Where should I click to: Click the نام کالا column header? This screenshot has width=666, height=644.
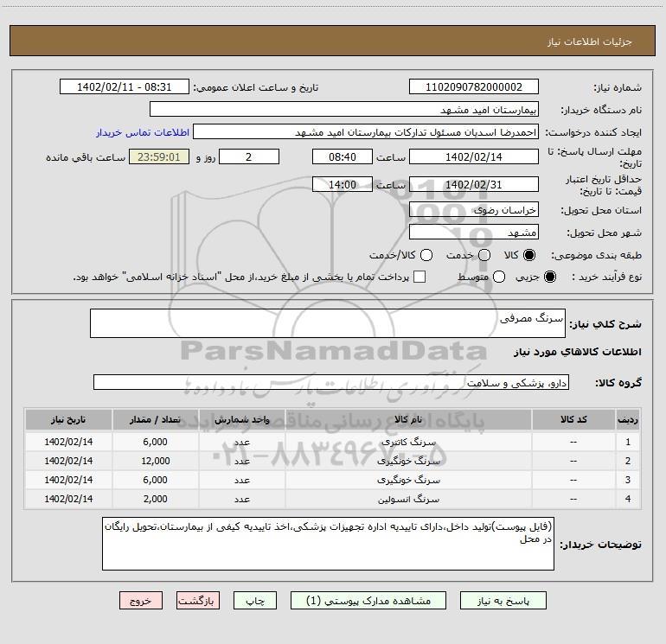click(408, 420)
